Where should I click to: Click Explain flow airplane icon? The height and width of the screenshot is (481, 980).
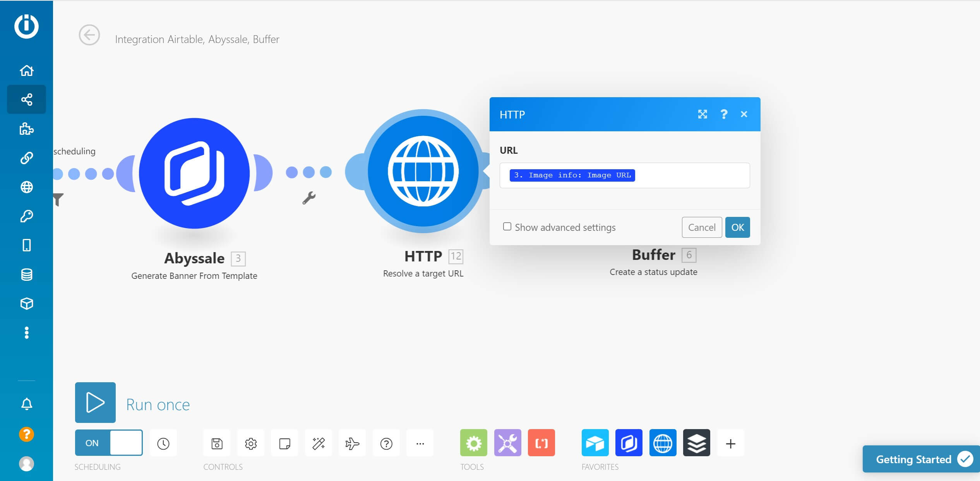[x=352, y=443]
